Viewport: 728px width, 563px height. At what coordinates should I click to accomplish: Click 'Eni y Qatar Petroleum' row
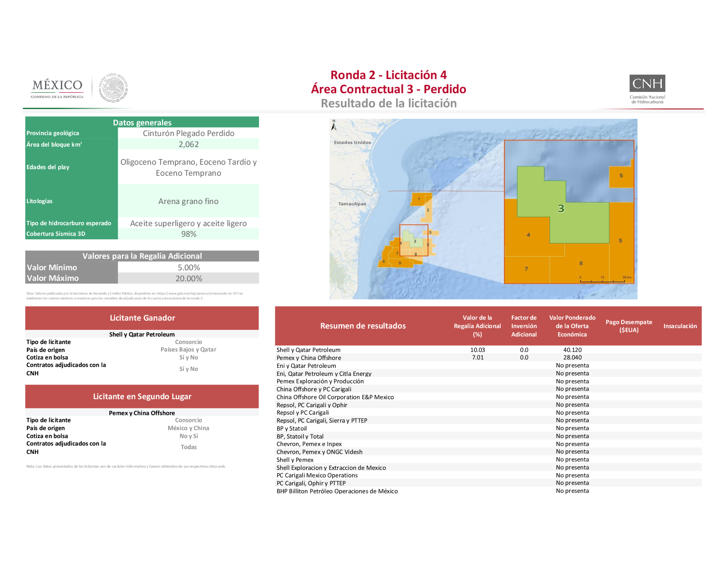tap(488, 366)
